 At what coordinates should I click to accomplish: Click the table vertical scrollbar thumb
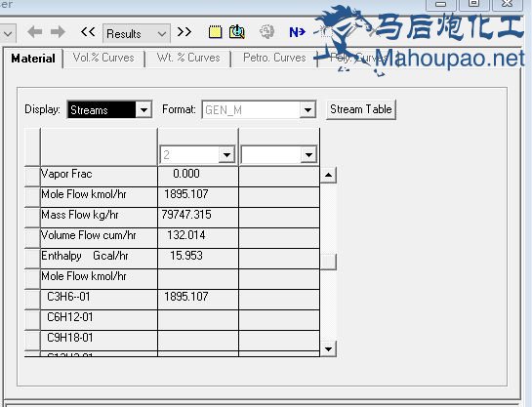[x=328, y=262]
